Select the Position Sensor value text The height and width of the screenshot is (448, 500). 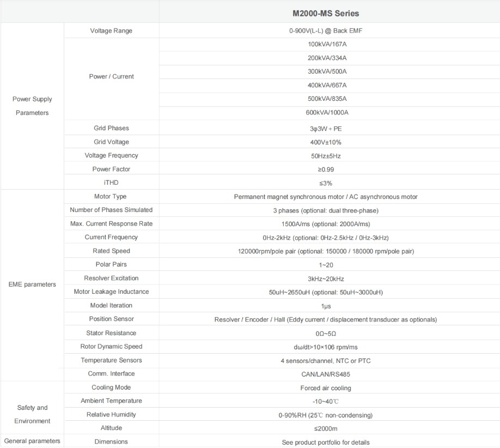[x=326, y=319]
